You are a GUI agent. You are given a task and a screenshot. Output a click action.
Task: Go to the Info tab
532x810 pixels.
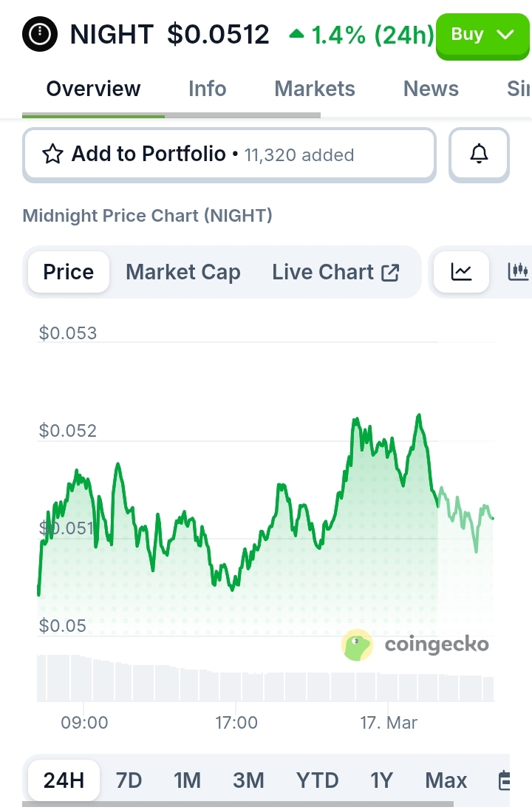click(x=207, y=89)
